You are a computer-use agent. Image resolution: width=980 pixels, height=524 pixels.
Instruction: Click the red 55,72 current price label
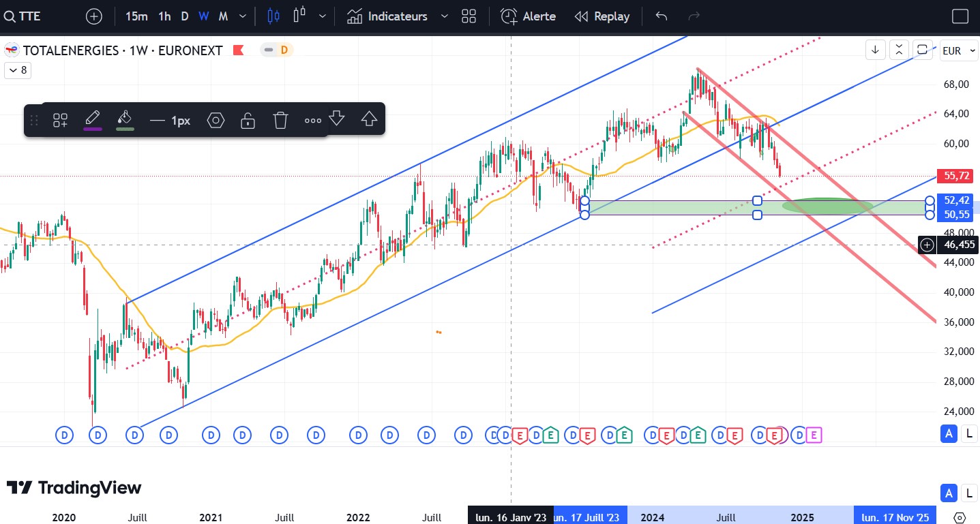pyautogui.click(x=954, y=176)
